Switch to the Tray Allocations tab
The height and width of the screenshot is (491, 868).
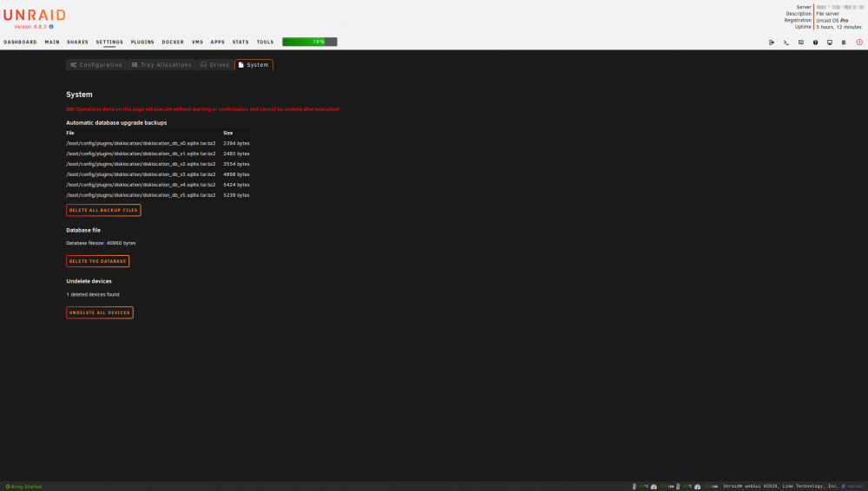pos(161,65)
